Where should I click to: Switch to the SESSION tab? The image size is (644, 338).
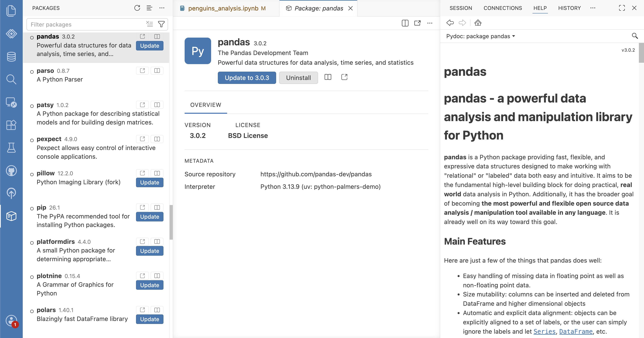461,8
